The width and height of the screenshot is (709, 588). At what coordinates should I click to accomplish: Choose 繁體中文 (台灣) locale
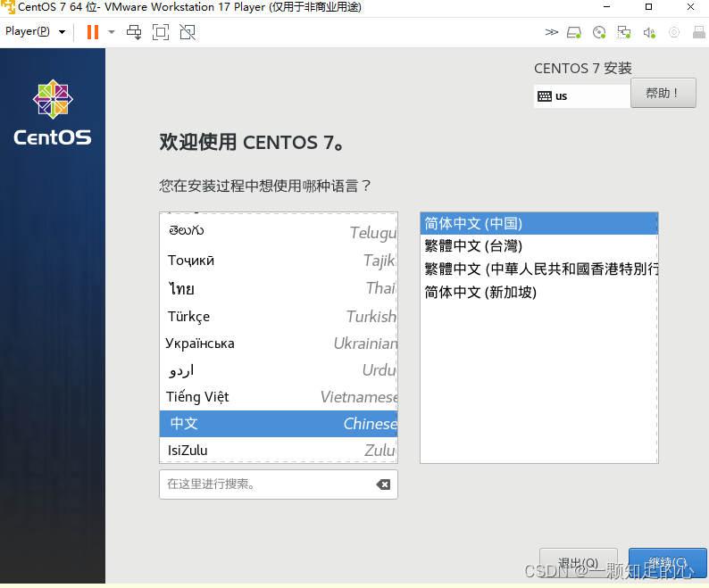click(x=539, y=246)
